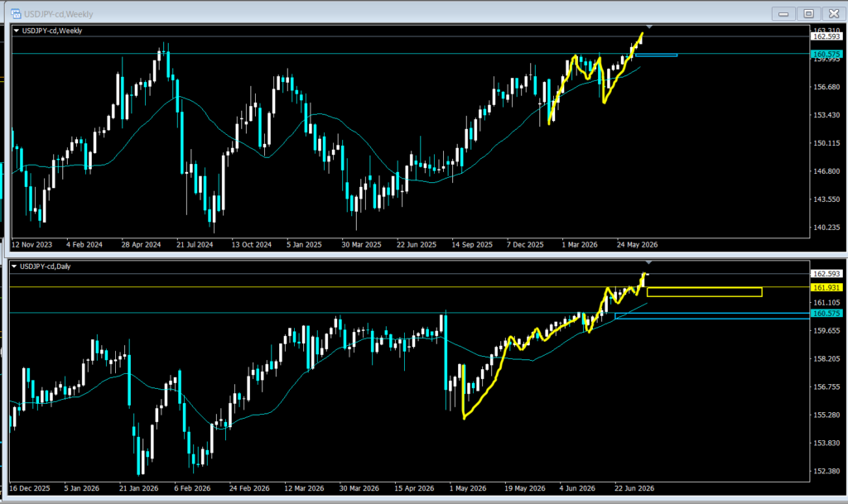The image size is (848, 504).
Task: Click the 150.115 price on Weekly scale
Action: click(826, 143)
